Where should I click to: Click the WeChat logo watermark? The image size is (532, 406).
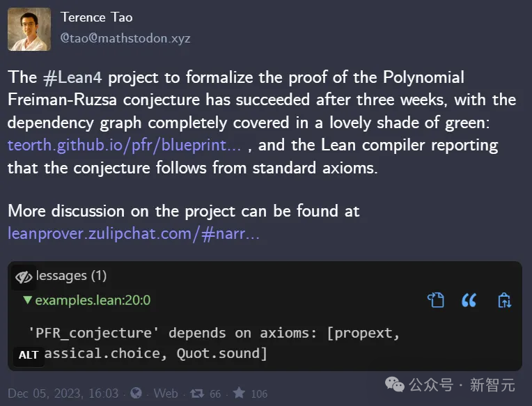[395, 384]
